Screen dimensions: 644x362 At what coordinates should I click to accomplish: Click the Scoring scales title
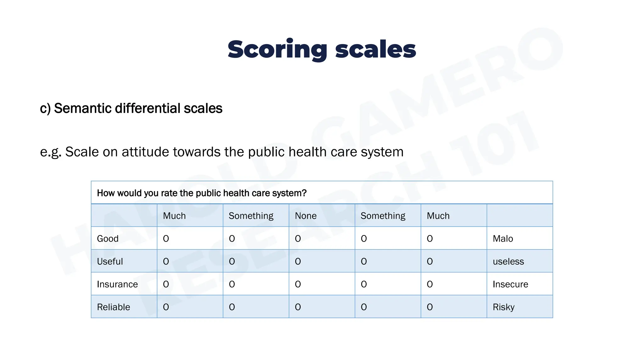[x=322, y=50]
